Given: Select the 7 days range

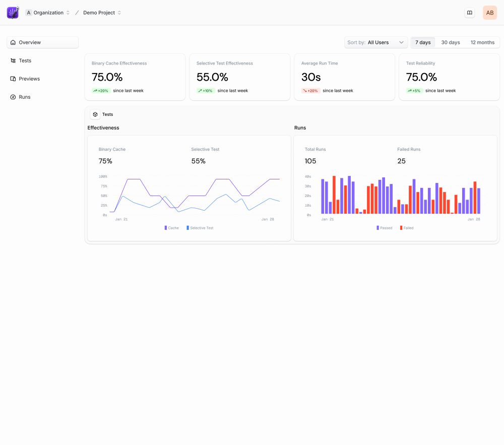Looking at the screenshot, I should [423, 42].
